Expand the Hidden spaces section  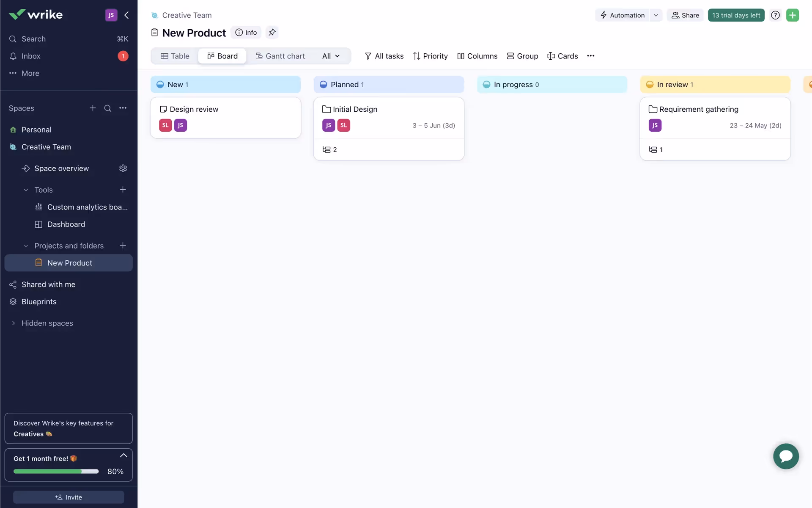pyautogui.click(x=13, y=323)
